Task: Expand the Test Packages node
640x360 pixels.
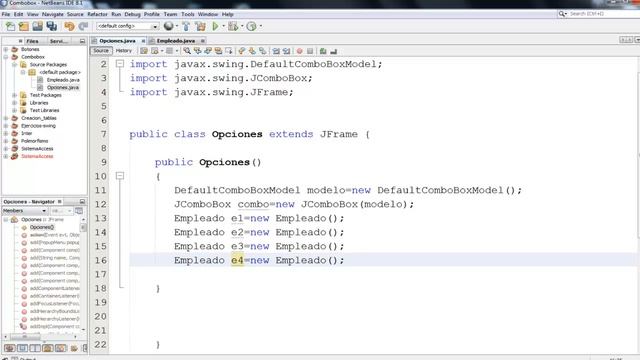Action: [14, 95]
